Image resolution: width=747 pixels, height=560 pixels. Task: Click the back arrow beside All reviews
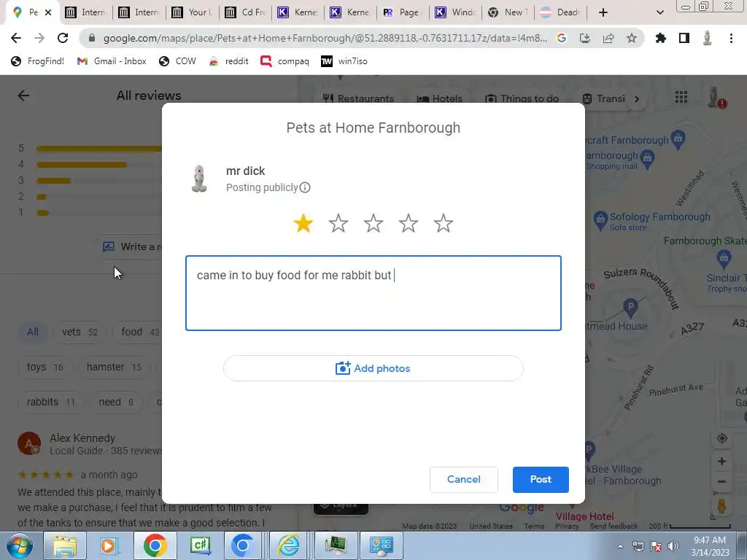click(x=23, y=96)
